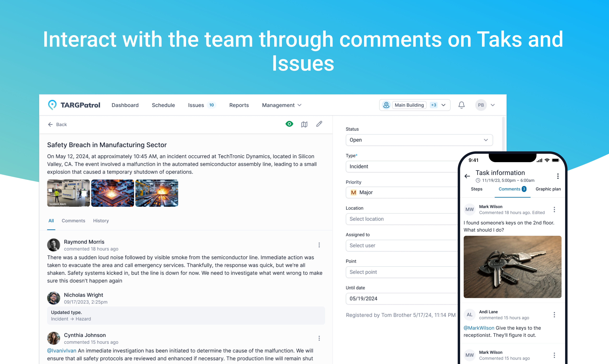Switch to the web Comments tab

73,221
